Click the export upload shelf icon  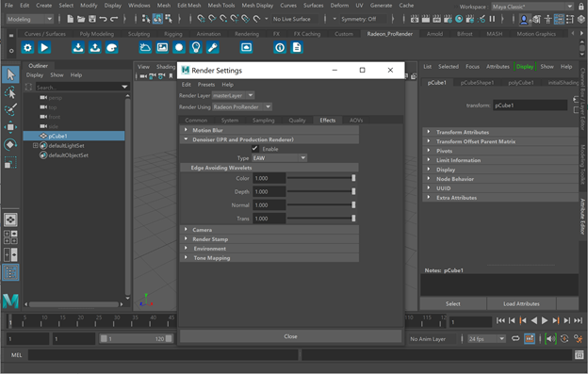click(x=95, y=48)
